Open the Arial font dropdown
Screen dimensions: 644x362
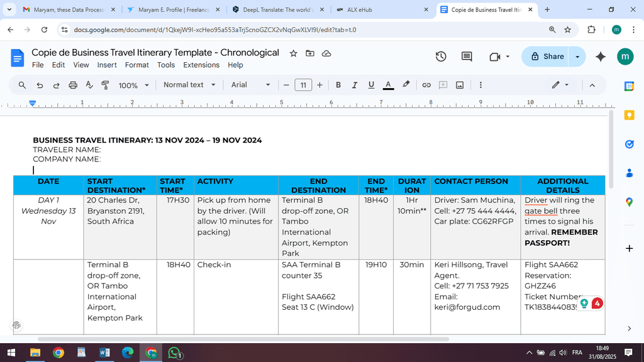[250, 85]
